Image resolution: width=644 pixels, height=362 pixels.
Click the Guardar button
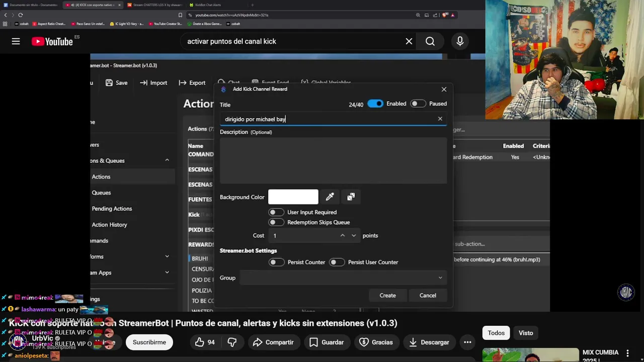point(327,342)
